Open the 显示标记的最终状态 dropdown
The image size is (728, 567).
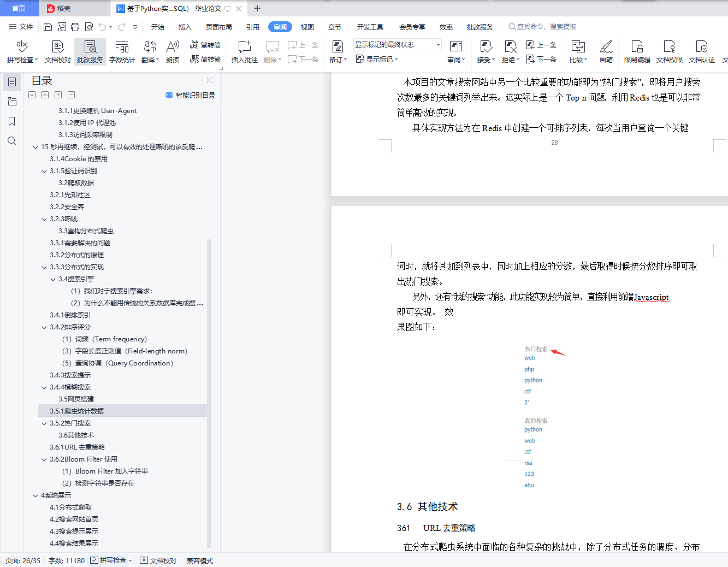[x=397, y=45]
